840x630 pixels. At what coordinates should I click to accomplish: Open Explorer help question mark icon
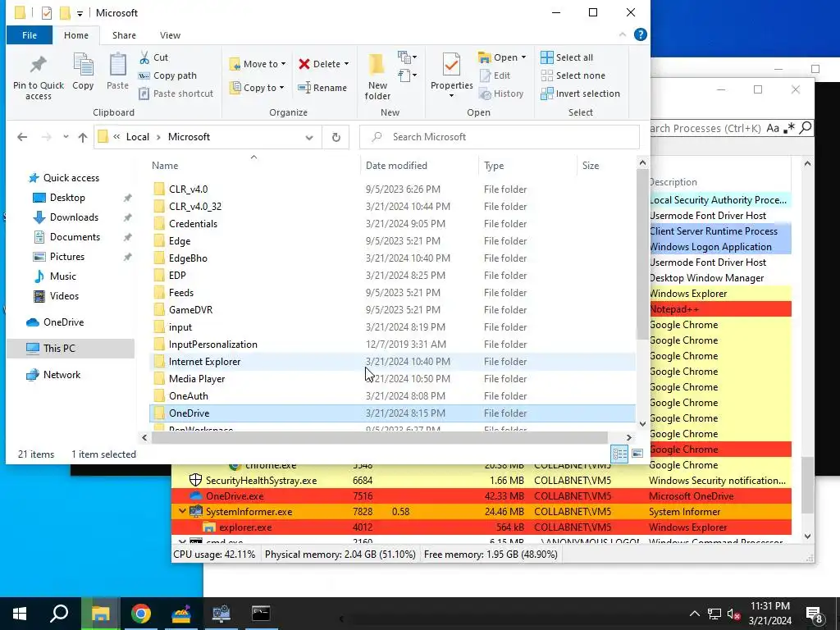coord(640,34)
